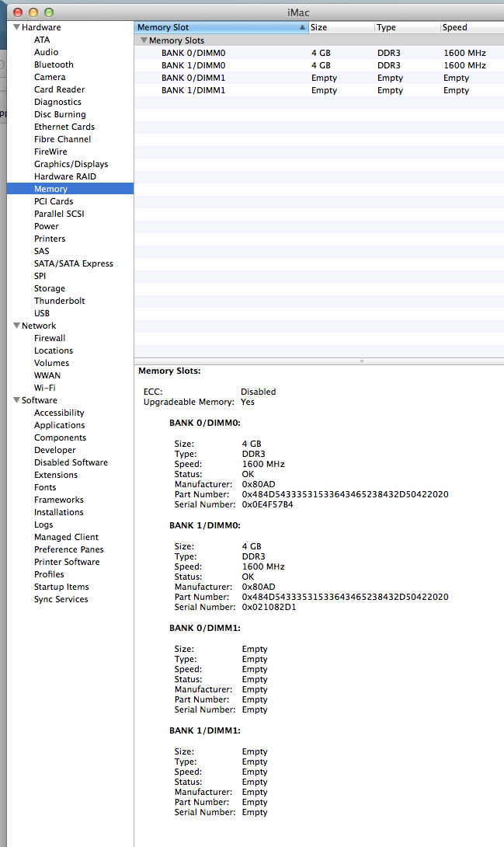
Task: Open Installations under Software
Action: click(59, 511)
